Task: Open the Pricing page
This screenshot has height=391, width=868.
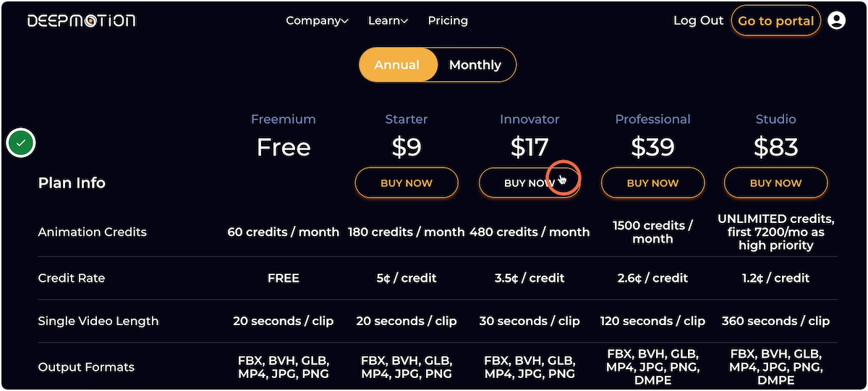Action: tap(448, 20)
